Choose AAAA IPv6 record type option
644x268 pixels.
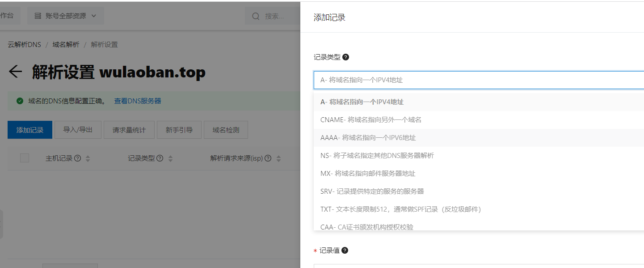(x=368, y=138)
